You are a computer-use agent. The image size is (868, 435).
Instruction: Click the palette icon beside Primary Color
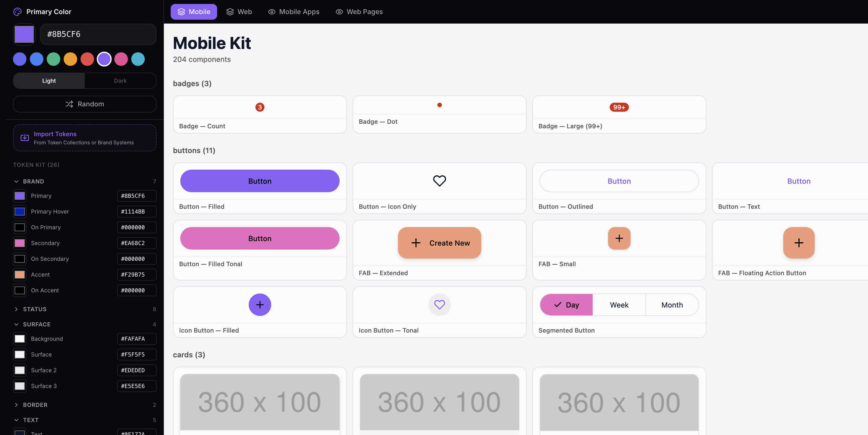[x=17, y=12]
